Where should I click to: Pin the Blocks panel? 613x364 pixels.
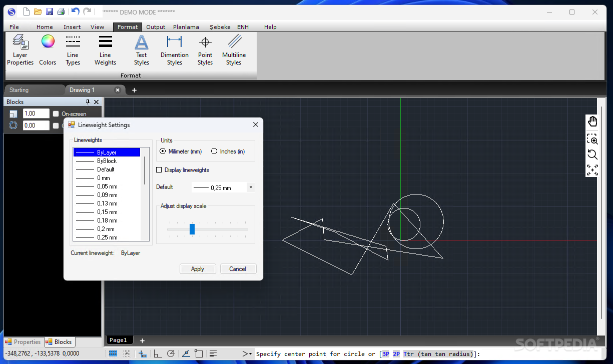88,102
